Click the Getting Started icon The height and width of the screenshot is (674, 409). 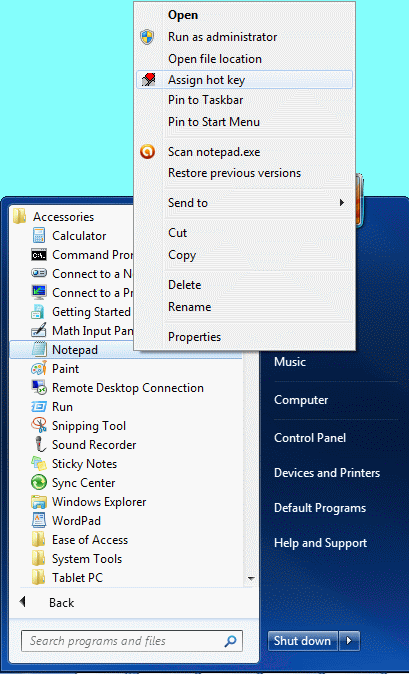tap(38, 312)
